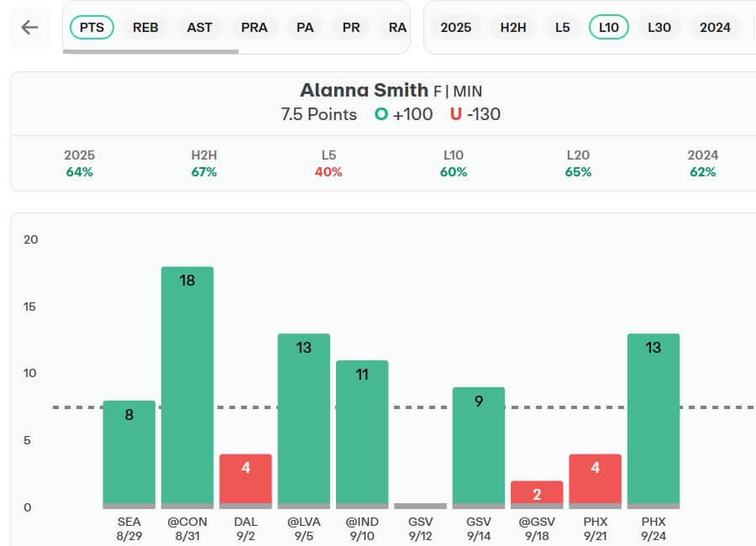Select the RA stat pill
Viewport: 756px width, 546px height.
397,28
